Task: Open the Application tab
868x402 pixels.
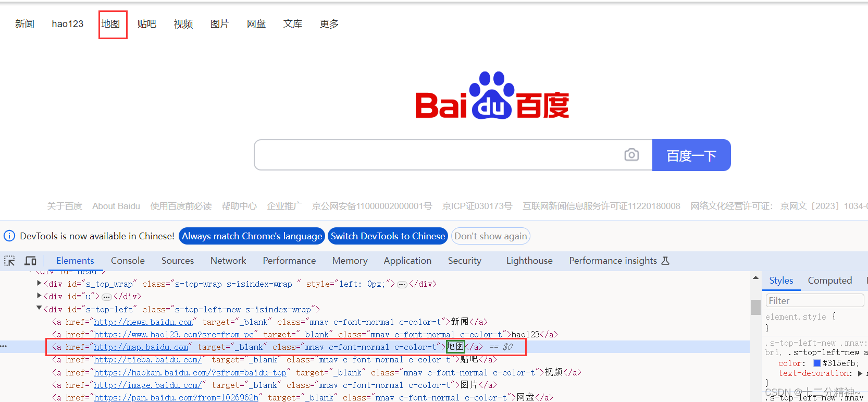Action: click(x=407, y=261)
